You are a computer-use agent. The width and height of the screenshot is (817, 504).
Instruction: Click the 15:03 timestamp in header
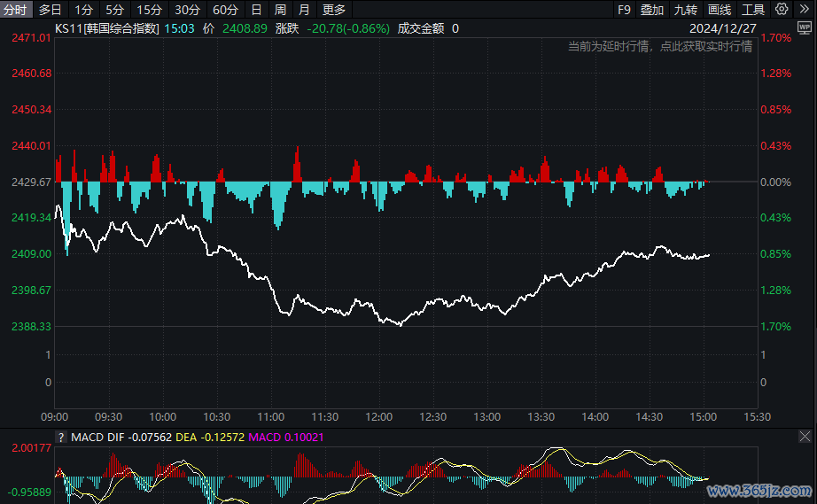click(x=179, y=28)
